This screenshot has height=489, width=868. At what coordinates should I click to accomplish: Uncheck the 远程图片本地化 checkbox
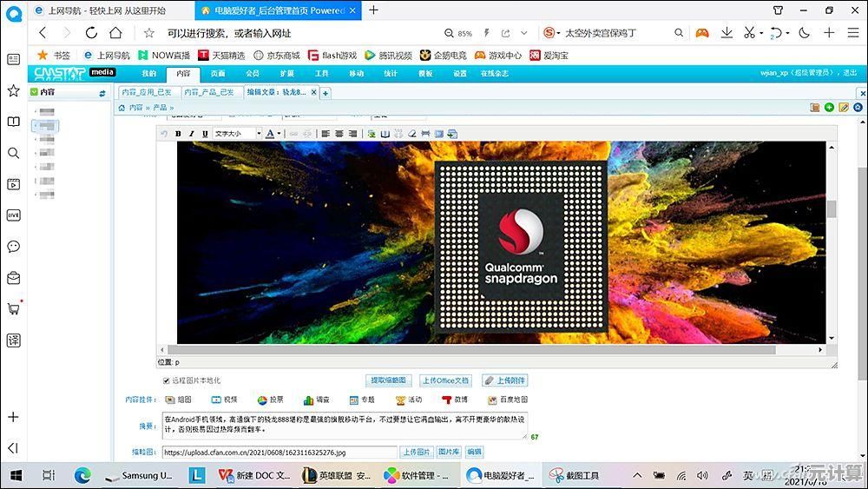pos(167,380)
